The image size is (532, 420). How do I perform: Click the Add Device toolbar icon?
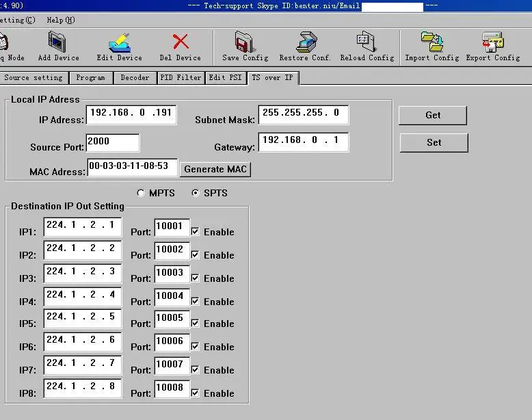(x=58, y=42)
